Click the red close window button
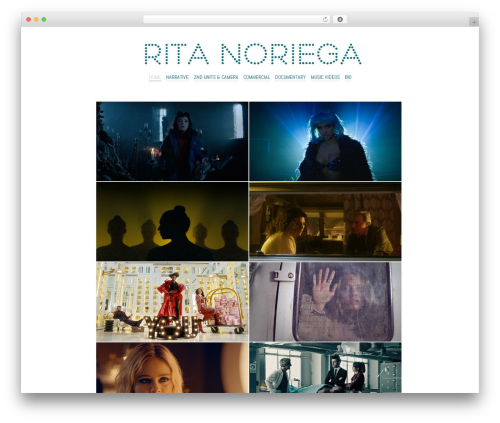500x423 pixels. (x=29, y=19)
